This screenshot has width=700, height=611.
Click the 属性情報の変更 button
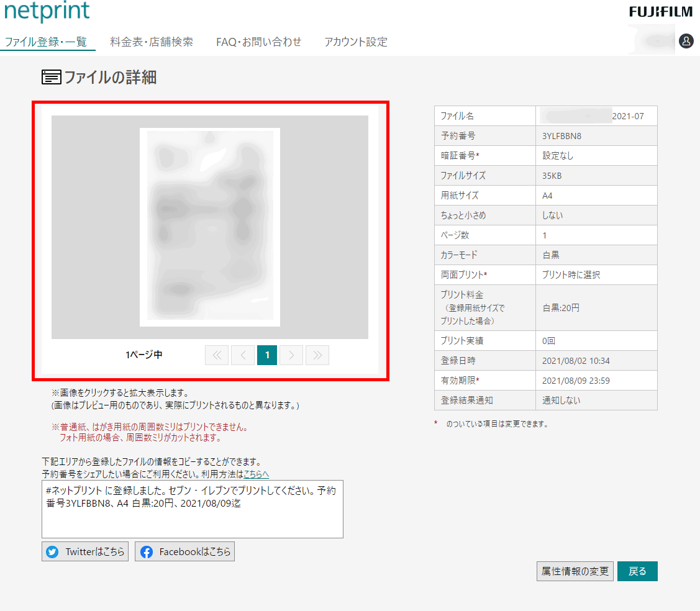point(575,571)
